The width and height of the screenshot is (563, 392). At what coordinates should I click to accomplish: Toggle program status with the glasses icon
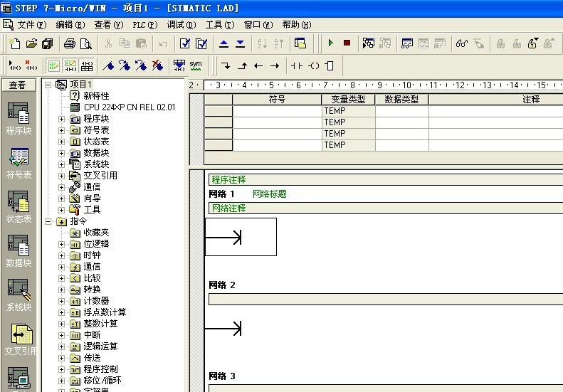(462, 44)
